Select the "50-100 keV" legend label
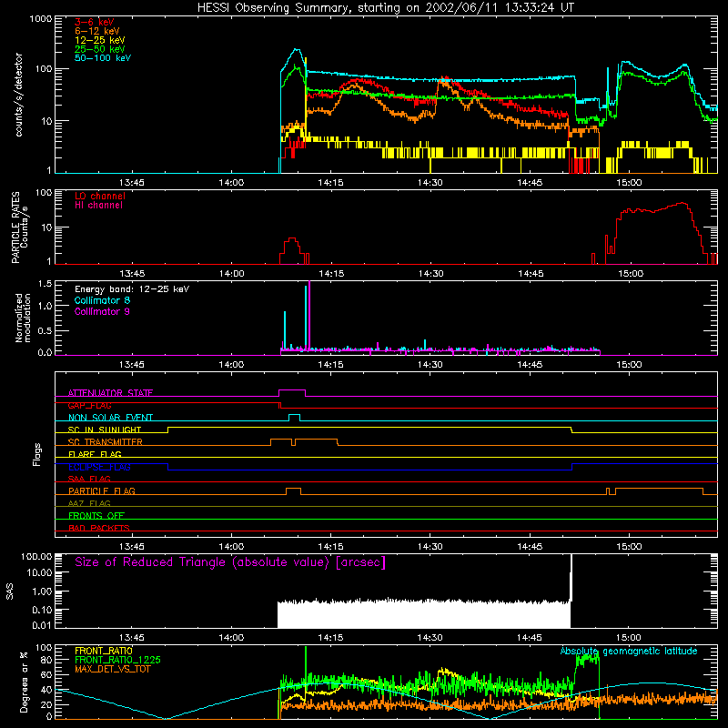 pyautogui.click(x=103, y=58)
